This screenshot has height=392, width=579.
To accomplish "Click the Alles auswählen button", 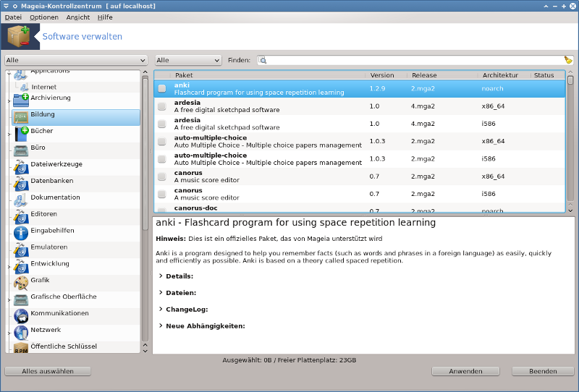I will pos(48,371).
